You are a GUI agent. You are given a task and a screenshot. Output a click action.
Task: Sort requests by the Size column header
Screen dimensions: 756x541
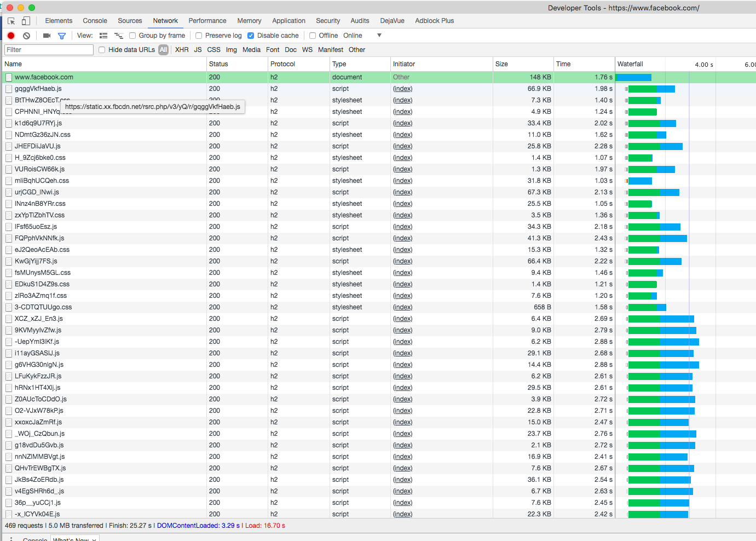click(x=523, y=64)
